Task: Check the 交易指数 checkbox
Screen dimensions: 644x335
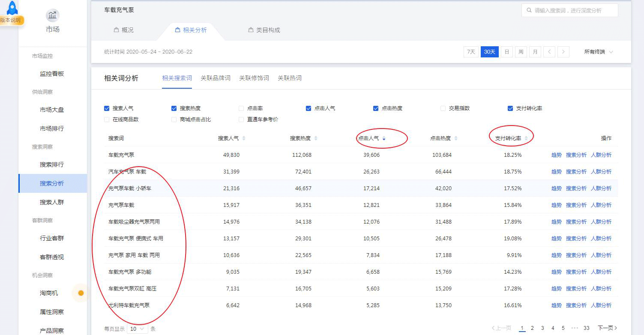Action: click(x=443, y=108)
